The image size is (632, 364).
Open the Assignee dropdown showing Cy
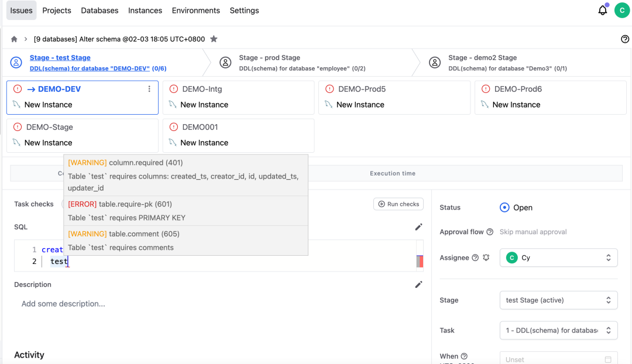(x=558, y=257)
